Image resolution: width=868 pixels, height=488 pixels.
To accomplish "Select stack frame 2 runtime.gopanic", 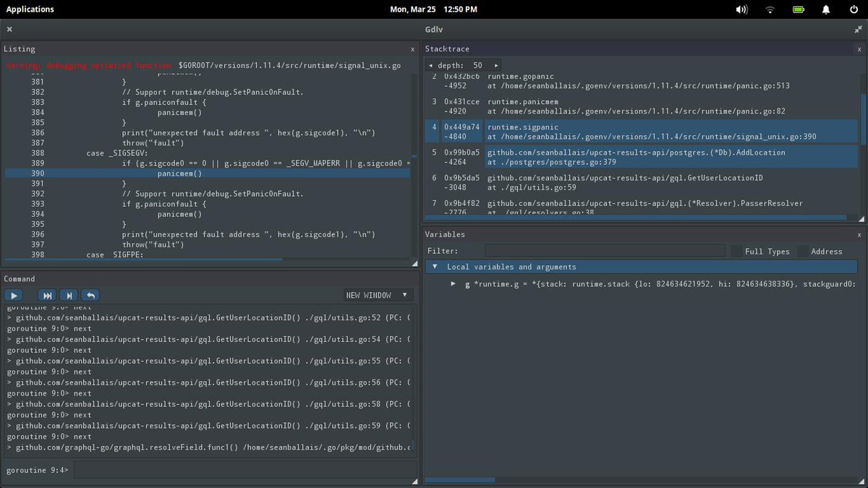I will [642, 81].
